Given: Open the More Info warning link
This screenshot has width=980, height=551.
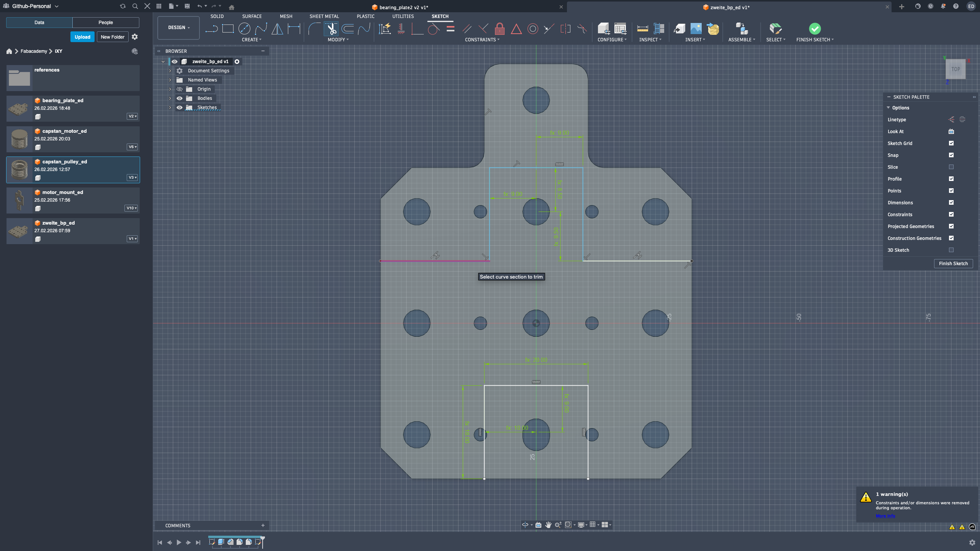Looking at the screenshot, I should click(x=885, y=516).
